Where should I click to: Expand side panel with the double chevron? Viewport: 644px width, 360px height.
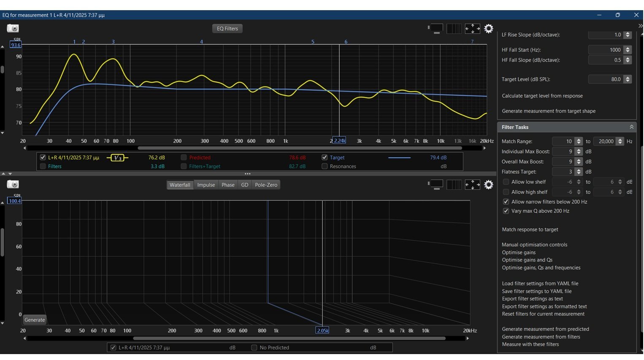(640, 26)
